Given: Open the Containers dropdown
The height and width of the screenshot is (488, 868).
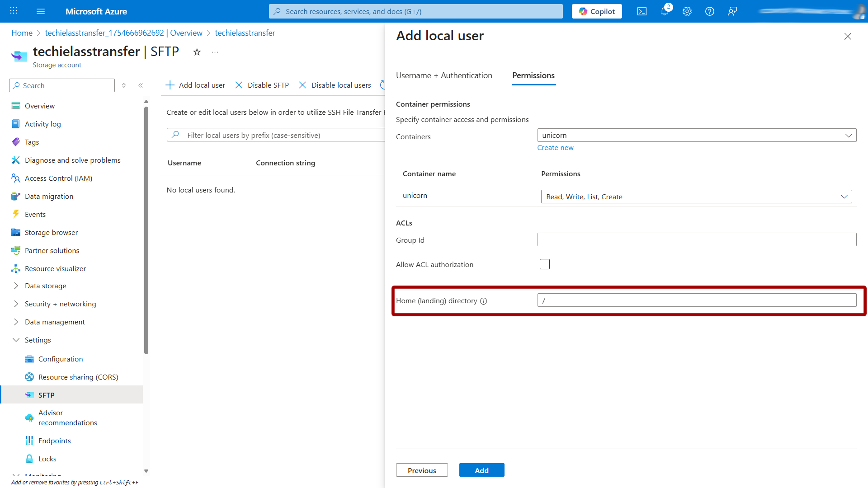Looking at the screenshot, I should pos(849,135).
